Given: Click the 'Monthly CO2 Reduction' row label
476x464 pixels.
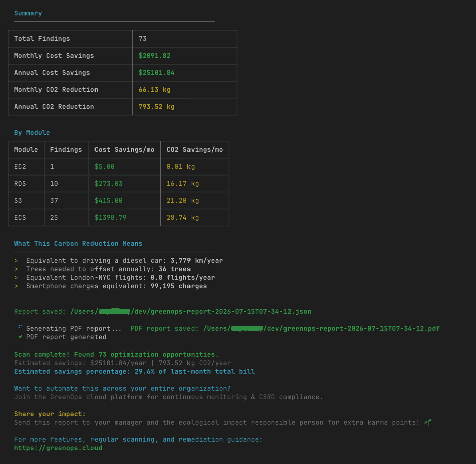Looking at the screenshot, I should click(56, 90).
